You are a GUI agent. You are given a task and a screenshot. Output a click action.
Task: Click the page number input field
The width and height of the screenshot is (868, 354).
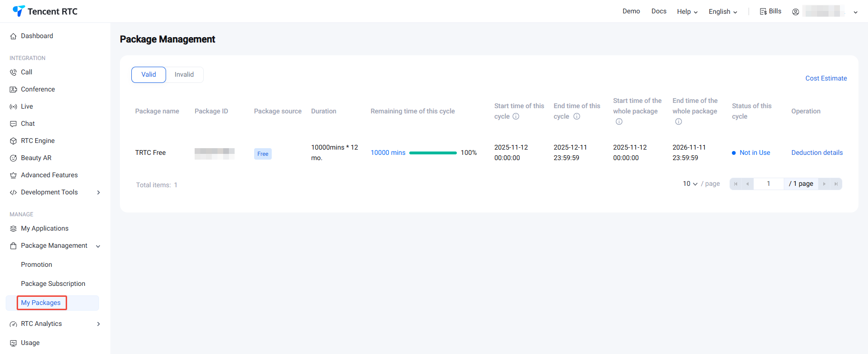(768, 184)
